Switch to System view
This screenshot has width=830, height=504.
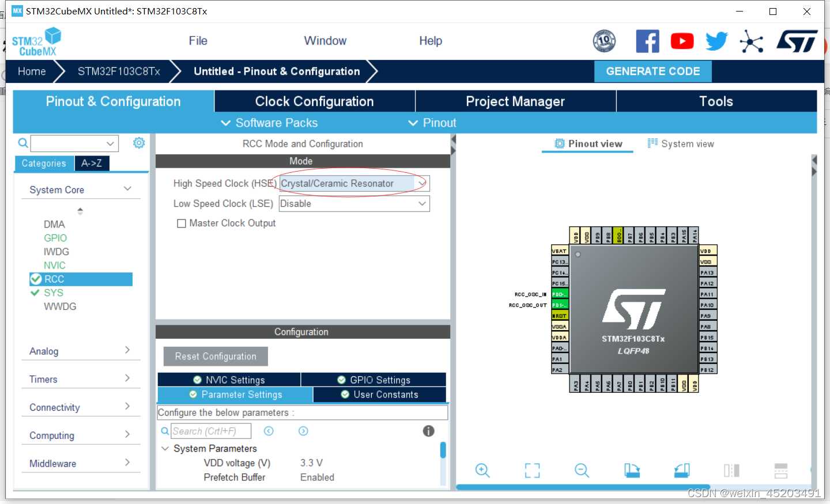[681, 144]
